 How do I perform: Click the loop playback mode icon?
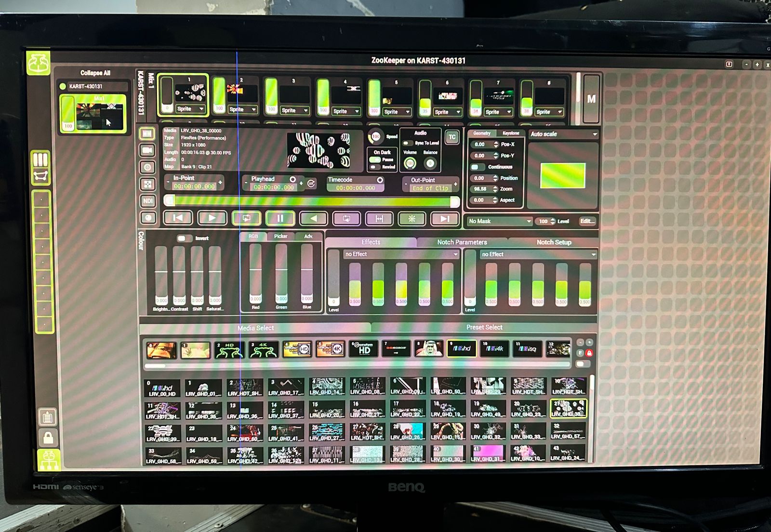point(246,219)
